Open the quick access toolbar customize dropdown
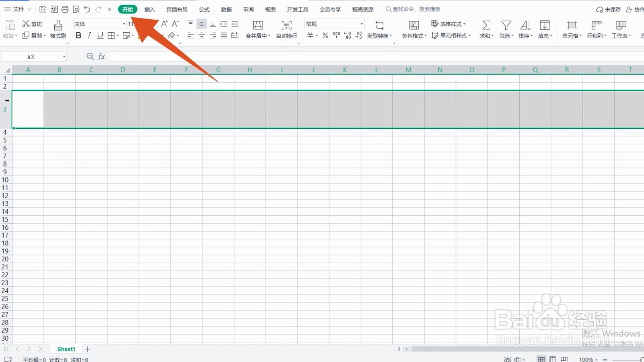Image resolution: width=644 pixels, height=362 pixels. [109, 9]
